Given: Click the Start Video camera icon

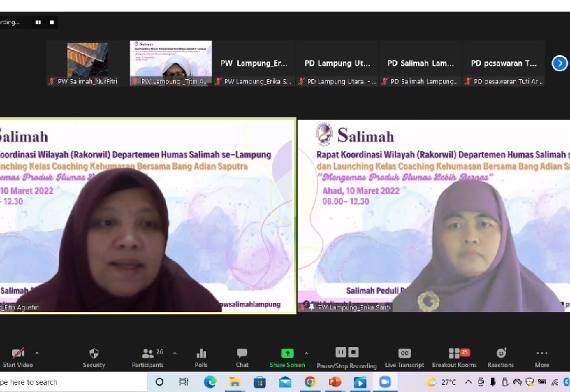Looking at the screenshot, I should (x=18, y=353).
